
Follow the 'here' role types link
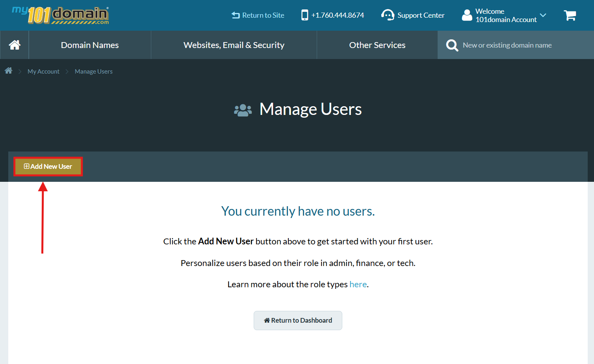pos(358,284)
